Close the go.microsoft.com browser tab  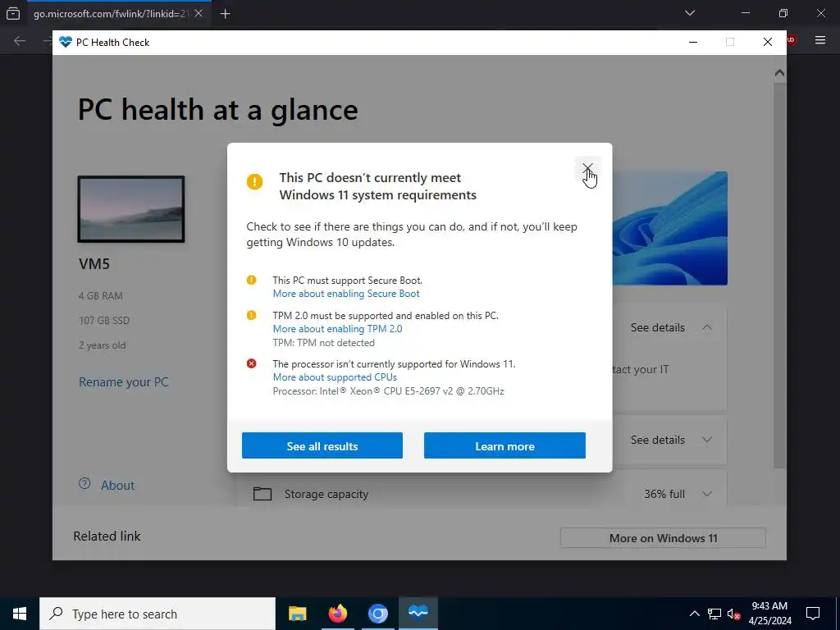click(x=199, y=13)
